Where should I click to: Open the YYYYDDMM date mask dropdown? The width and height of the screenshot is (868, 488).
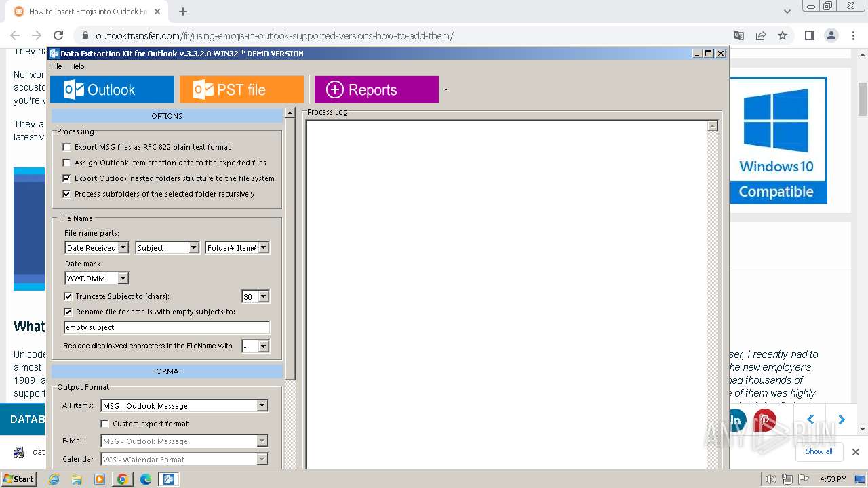123,278
